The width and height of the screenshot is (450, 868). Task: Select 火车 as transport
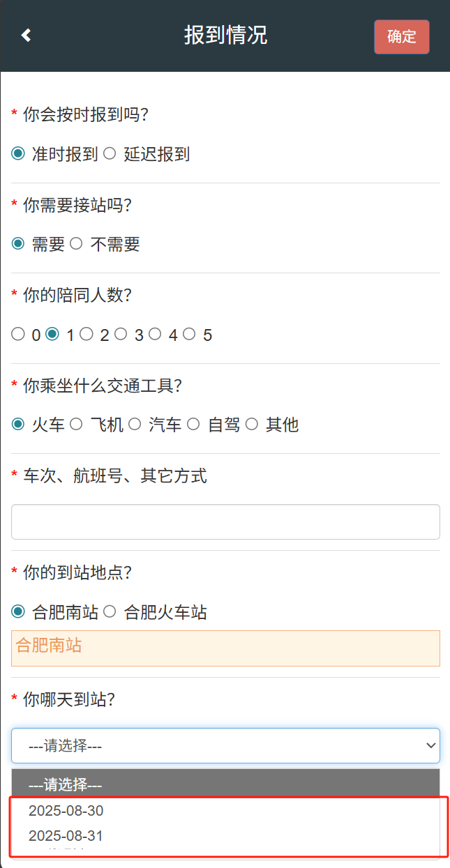point(18,424)
